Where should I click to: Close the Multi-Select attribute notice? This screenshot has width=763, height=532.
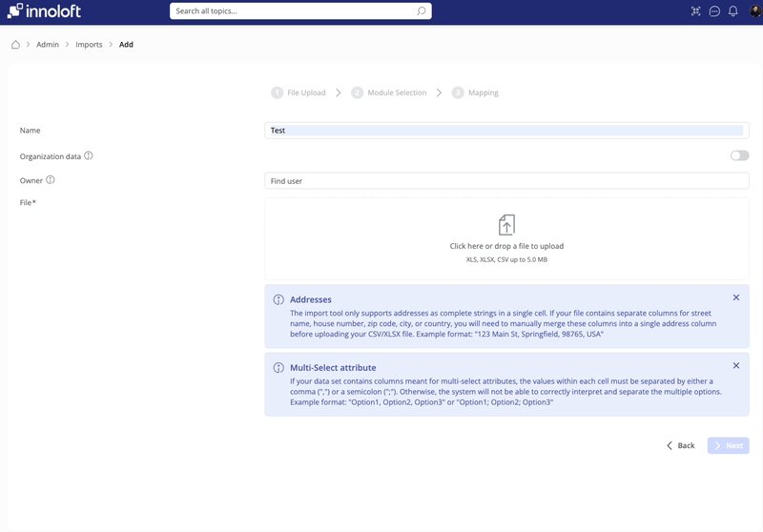click(736, 365)
